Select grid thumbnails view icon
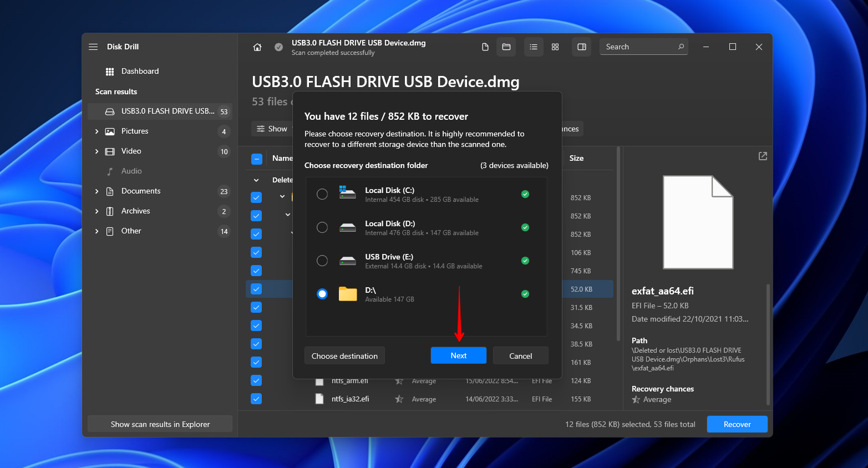 (555, 47)
